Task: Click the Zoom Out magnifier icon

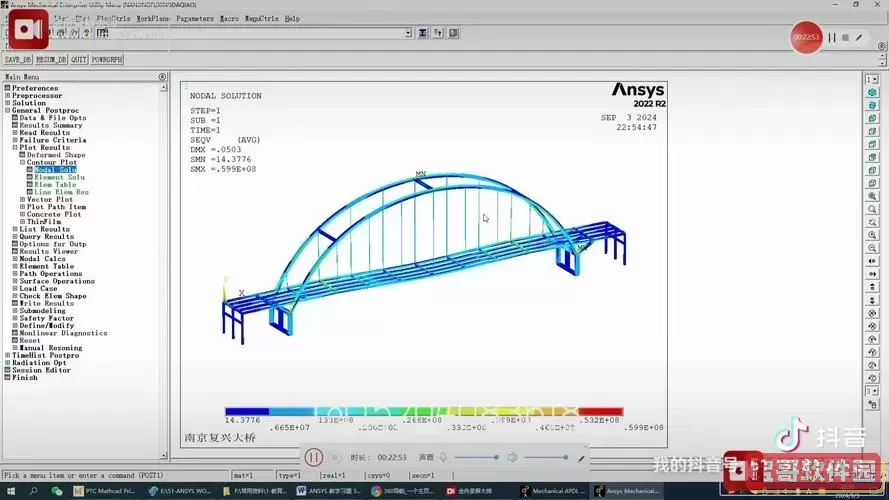Action: click(873, 248)
